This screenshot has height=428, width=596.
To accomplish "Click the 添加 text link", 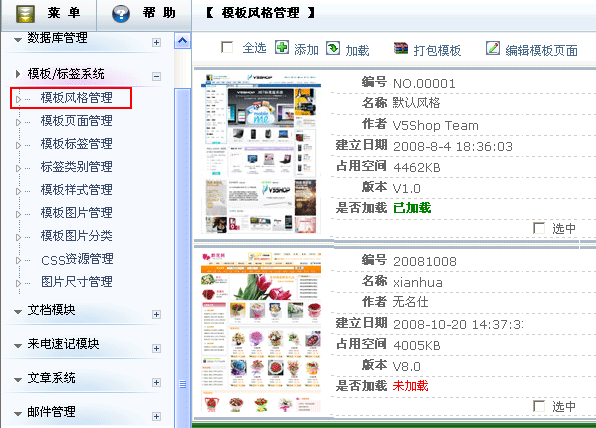I will coord(306,49).
